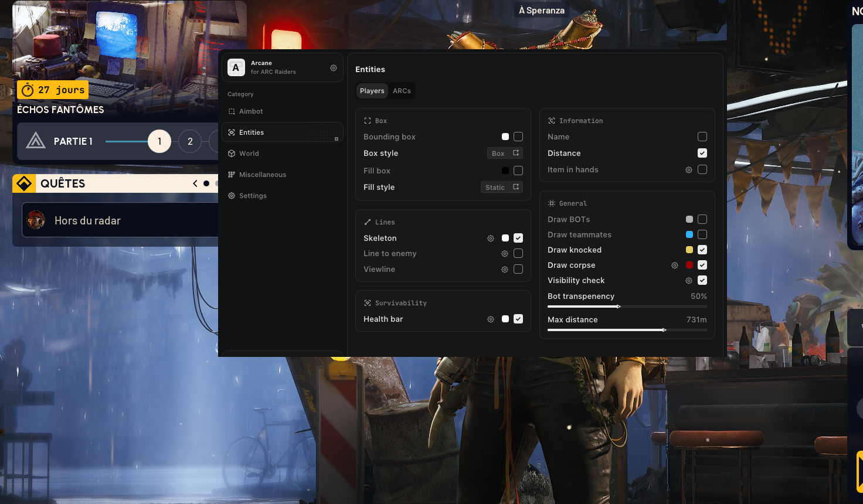
Task: Open the Hors du radar quest
Action: [120, 220]
